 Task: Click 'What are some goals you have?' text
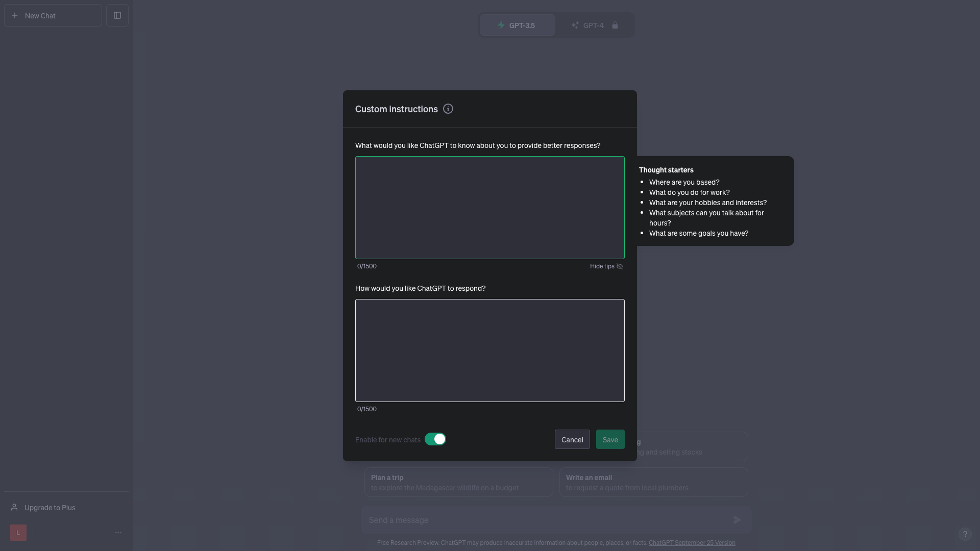click(698, 233)
